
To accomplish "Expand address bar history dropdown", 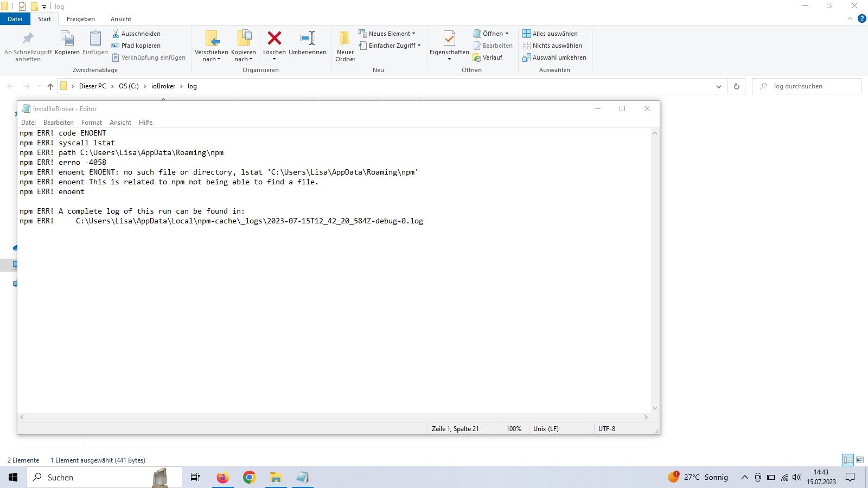I will click(719, 86).
